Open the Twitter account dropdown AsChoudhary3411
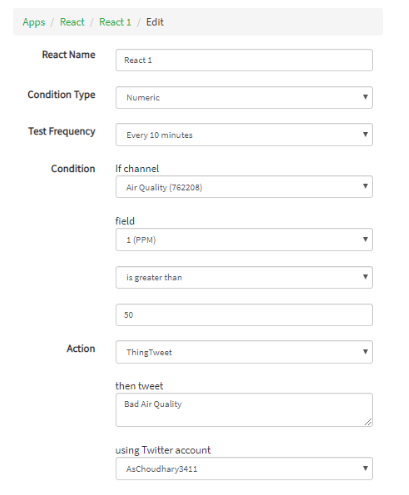This screenshot has width=409, height=495. 244,469
